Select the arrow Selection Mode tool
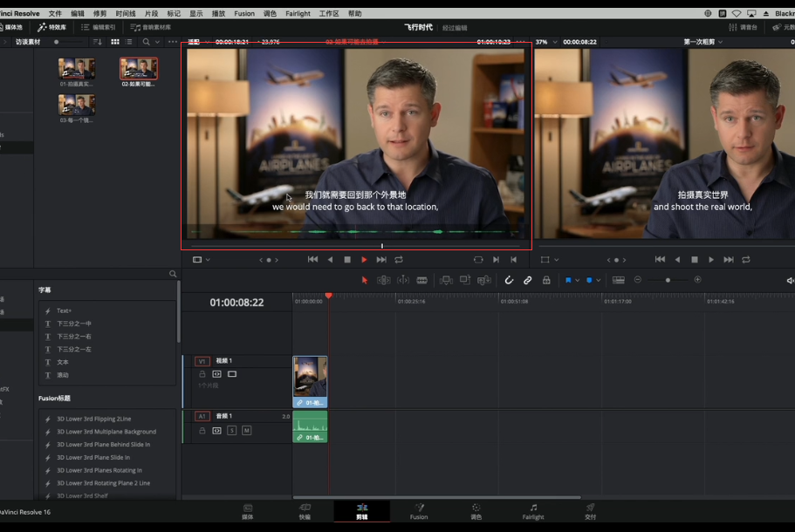The width and height of the screenshot is (795, 532). tap(364, 280)
